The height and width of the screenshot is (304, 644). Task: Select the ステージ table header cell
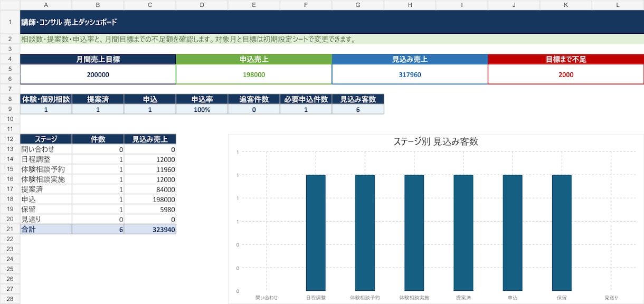point(46,139)
